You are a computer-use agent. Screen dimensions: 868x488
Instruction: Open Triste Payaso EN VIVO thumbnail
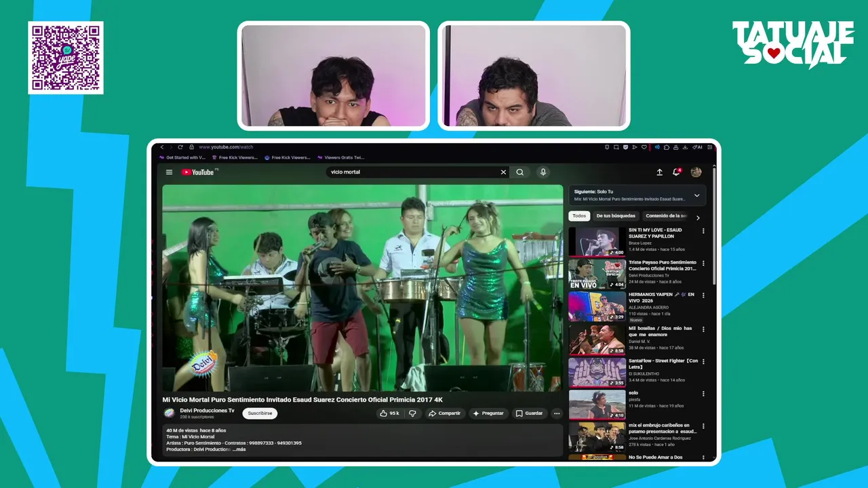pyautogui.click(x=597, y=274)
